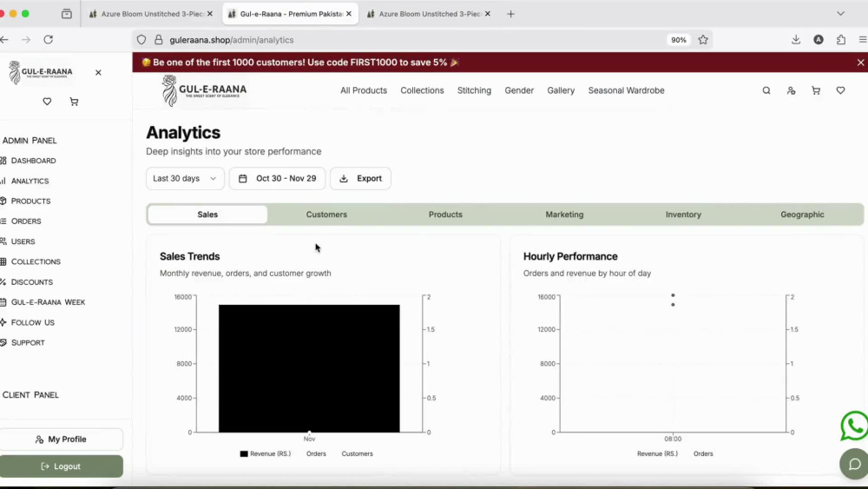Open the Seasonal Wardrobe menu item
Viewport: 868px width, 489px height.
626,90
